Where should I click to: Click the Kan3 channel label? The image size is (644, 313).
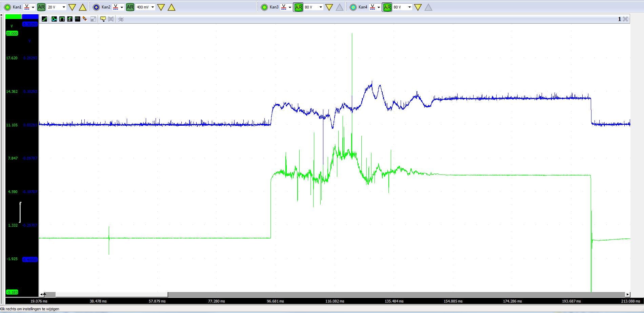(x=274, y=7)
